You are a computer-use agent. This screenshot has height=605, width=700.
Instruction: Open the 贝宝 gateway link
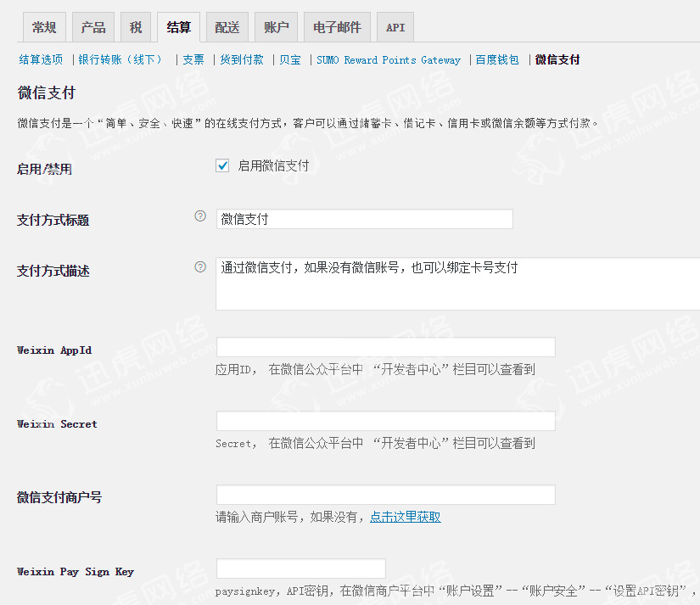tap(290, 59)
